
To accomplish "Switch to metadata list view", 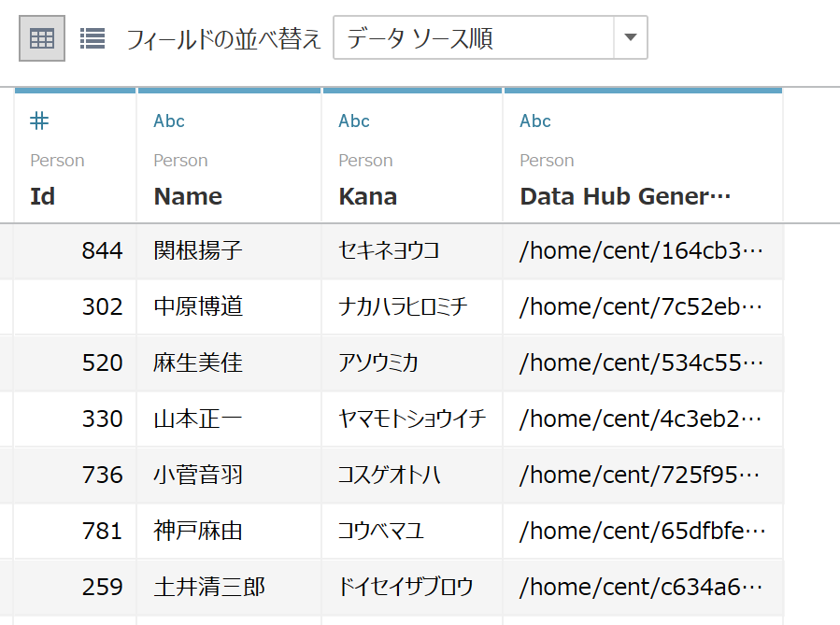I will 93,38.
